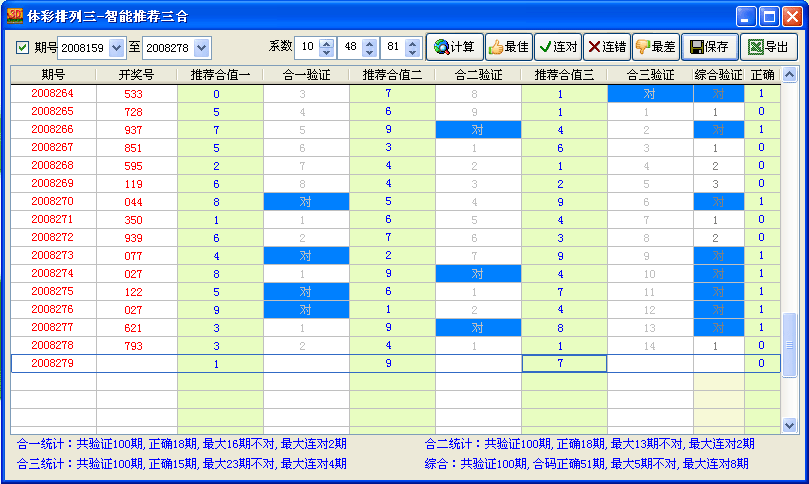Click the 连对 green checkmark button
Viewport: 809px width, 484px height.
[x=557, y=47]
